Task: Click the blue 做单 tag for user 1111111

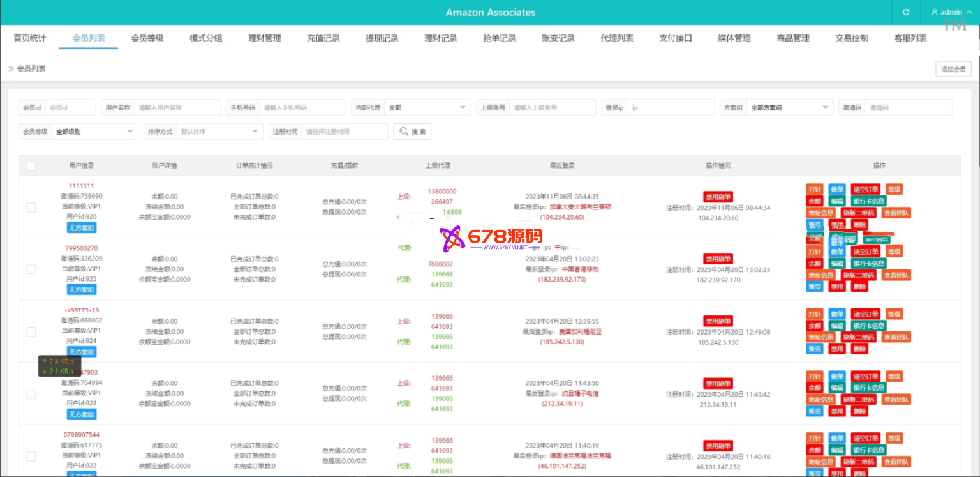Action: point(836,190)
